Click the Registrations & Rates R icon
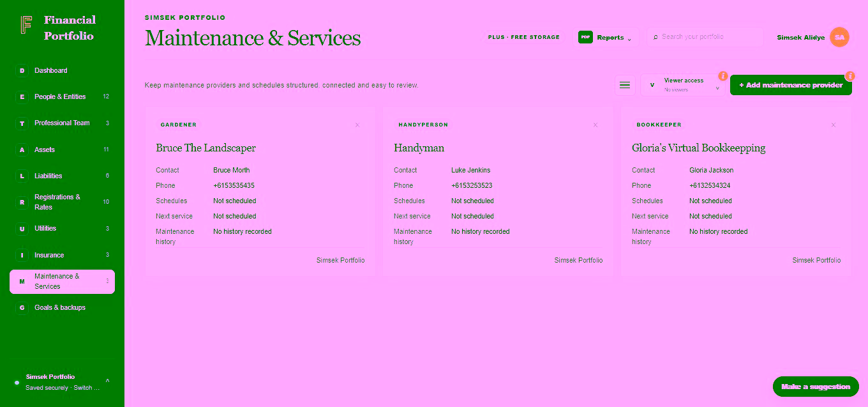Image resolution: width=868 pixels, height=407 pixels. coord(22,203)
